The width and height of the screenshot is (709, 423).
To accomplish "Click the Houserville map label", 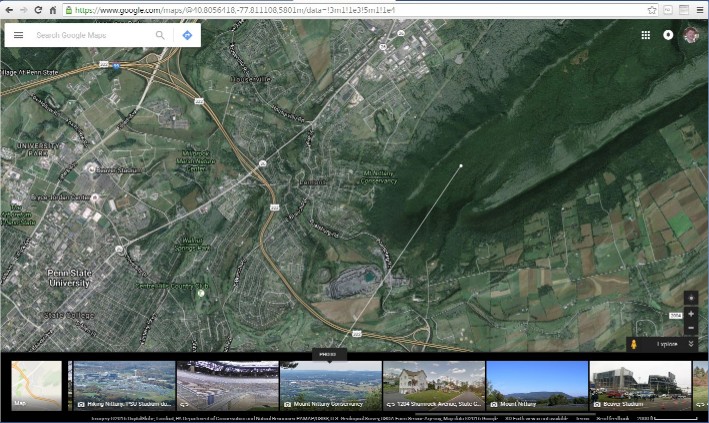I will pyautogui.click(x=251, y=79).
